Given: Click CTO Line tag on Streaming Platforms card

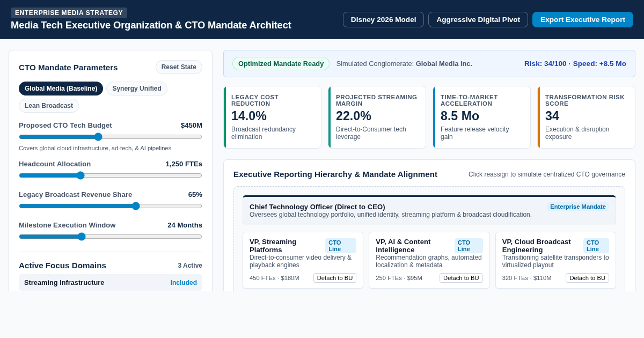Looking at the screenshot, I should pos(341,246).
